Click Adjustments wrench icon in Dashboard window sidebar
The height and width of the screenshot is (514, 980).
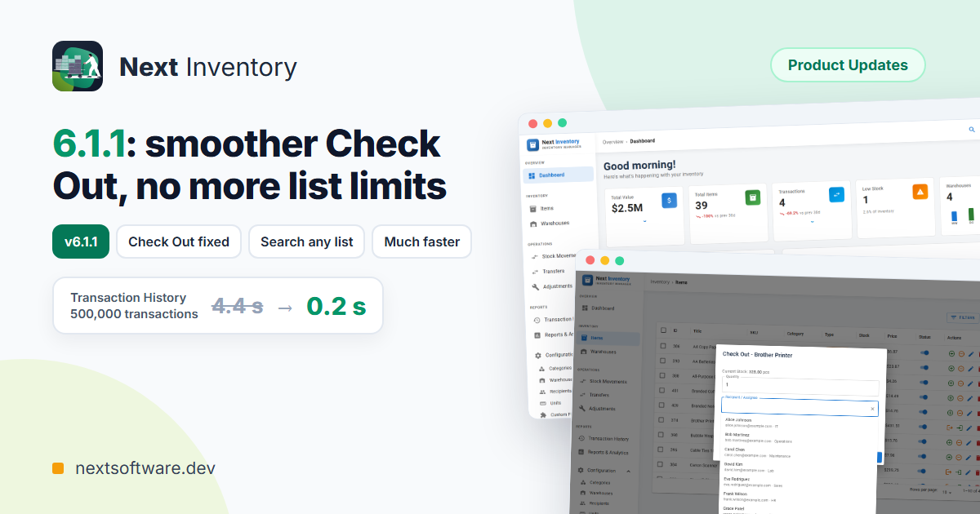point(535,287)
